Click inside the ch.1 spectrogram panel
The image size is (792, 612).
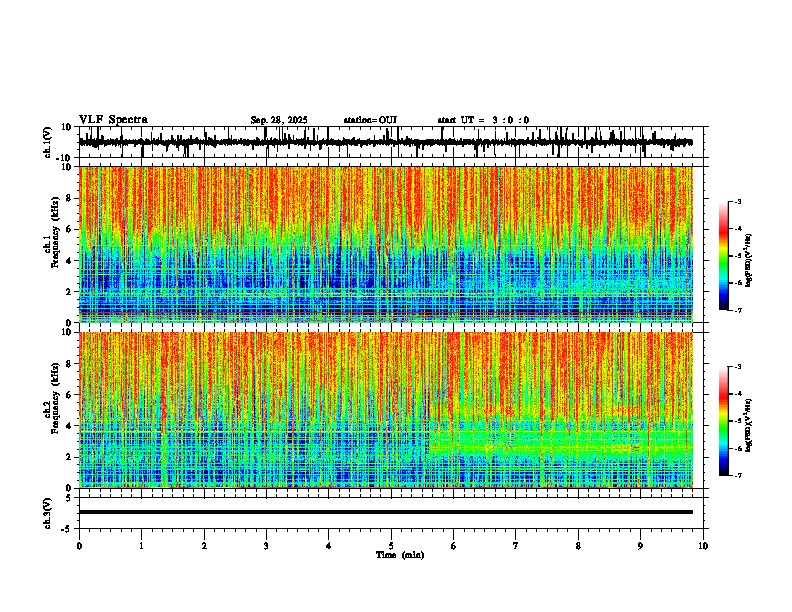(386, 244)
